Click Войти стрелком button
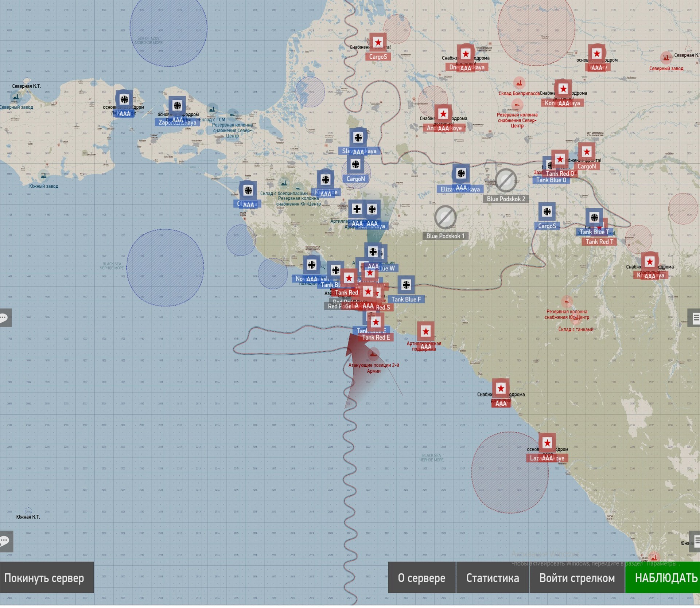The width and height of the screenshot is (700, 608). tap(577, 578)
